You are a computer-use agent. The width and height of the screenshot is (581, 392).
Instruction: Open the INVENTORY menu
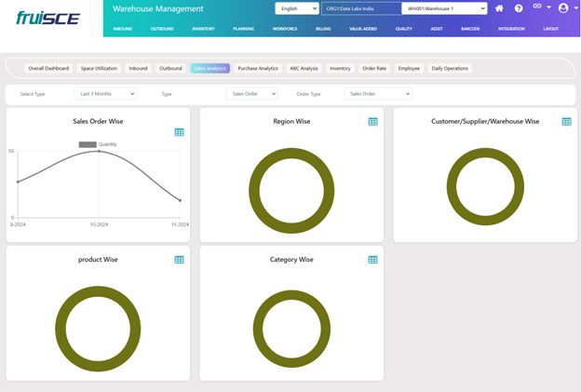point(203,29)
